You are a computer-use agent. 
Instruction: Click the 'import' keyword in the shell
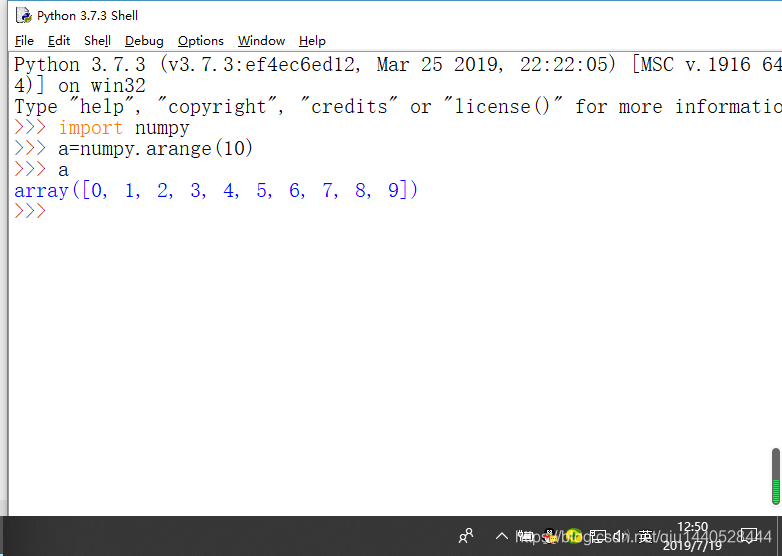coord(90,128)
